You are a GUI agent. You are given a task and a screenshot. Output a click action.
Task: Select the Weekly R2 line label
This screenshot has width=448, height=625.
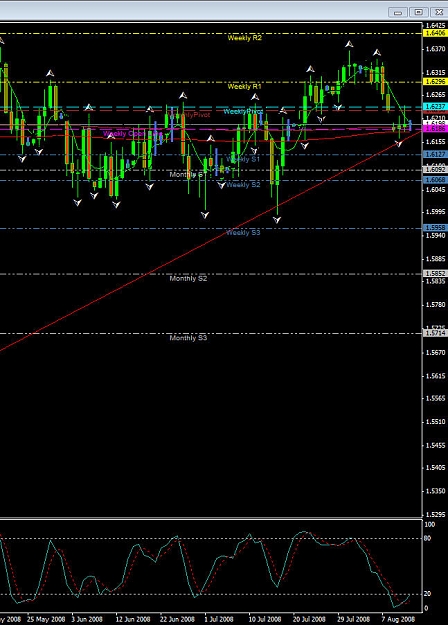(245, 38)
